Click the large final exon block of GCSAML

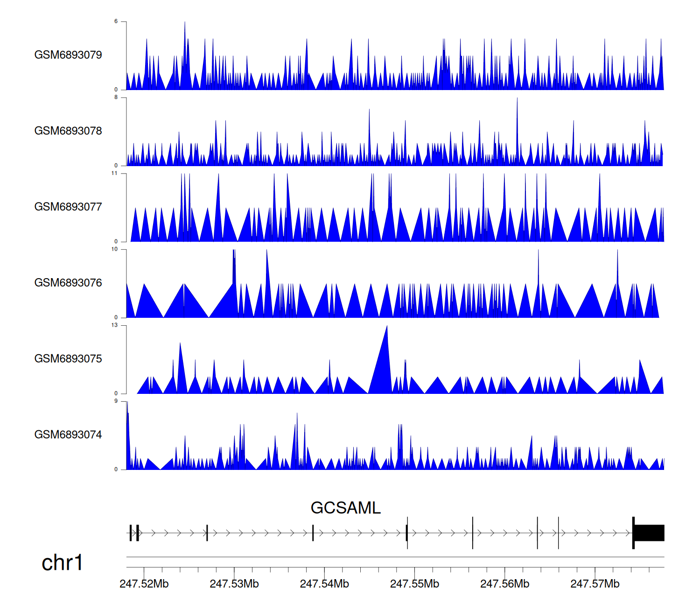tap(649, 533)
